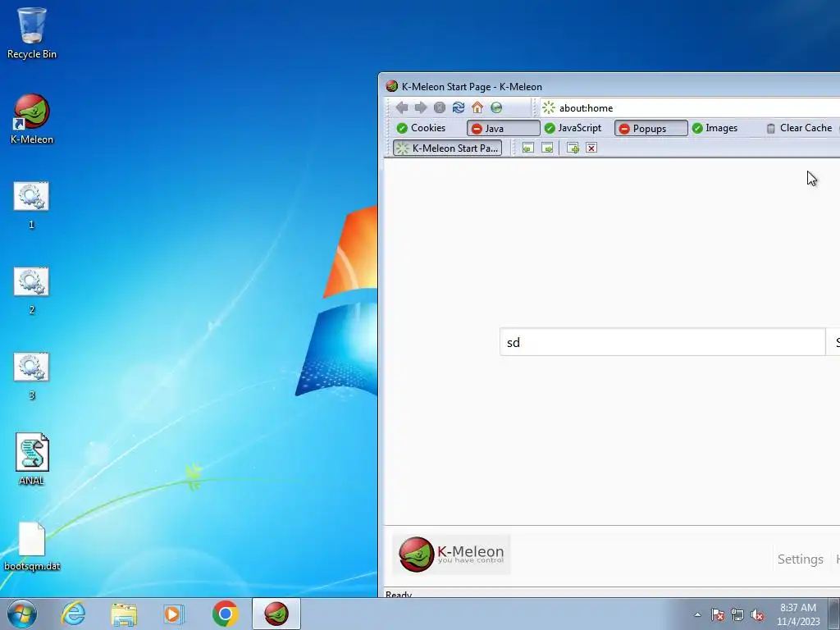Select the ANAL script file icon
Screen dimensions: 840x630
tap(32, 459)
